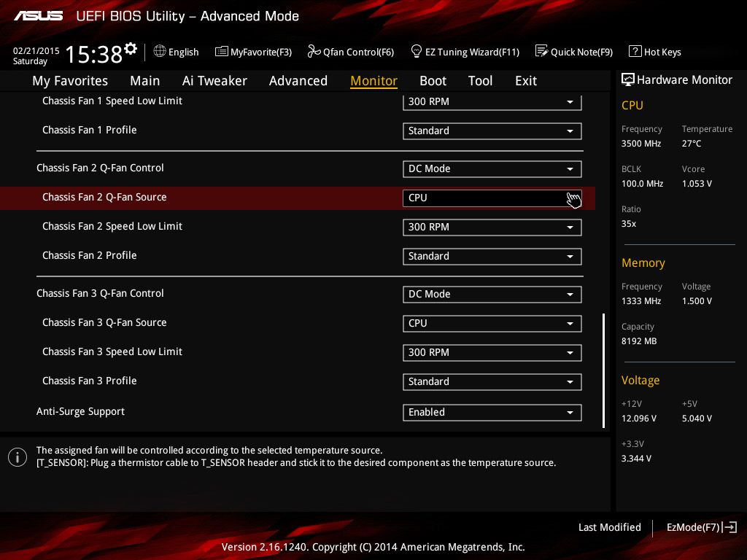The image size is (747, 560).
Task: Open the Advanced tab
Action: [x=298, y=81]
